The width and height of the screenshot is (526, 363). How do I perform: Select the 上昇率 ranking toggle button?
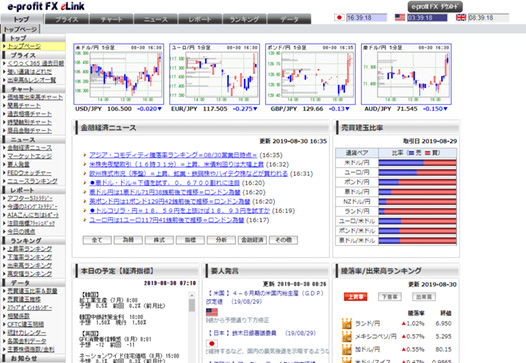point(356,297)
